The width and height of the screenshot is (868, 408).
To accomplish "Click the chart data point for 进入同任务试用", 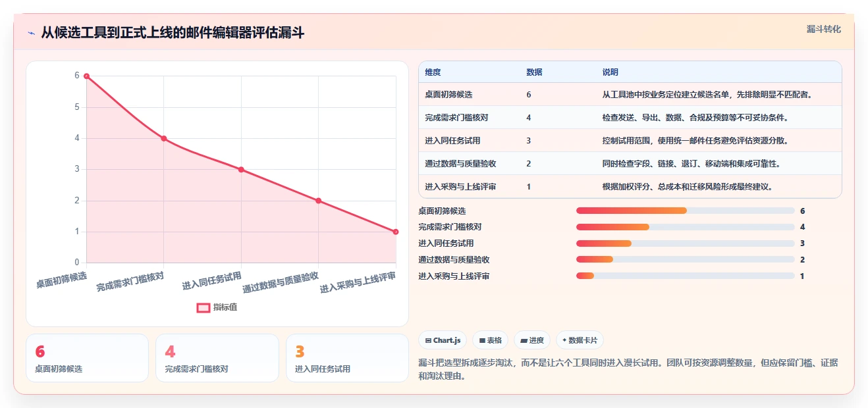I will [241, 170].
